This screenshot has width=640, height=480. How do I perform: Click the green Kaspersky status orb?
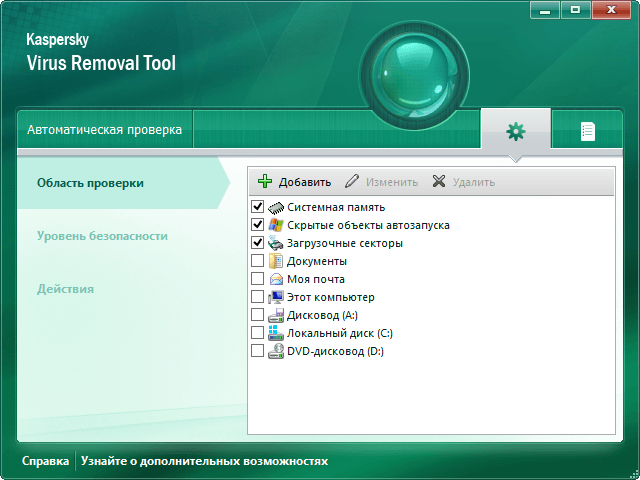click(415, 75)
